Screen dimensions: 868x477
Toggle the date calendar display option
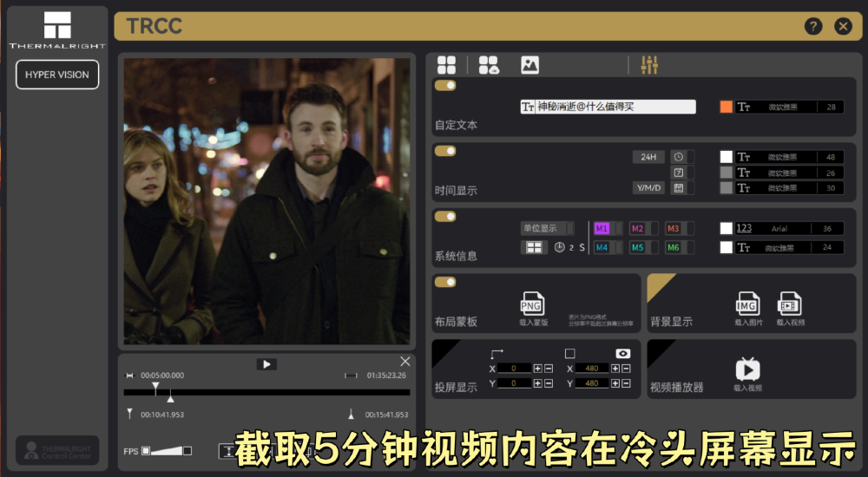click(x=682, y=187)
